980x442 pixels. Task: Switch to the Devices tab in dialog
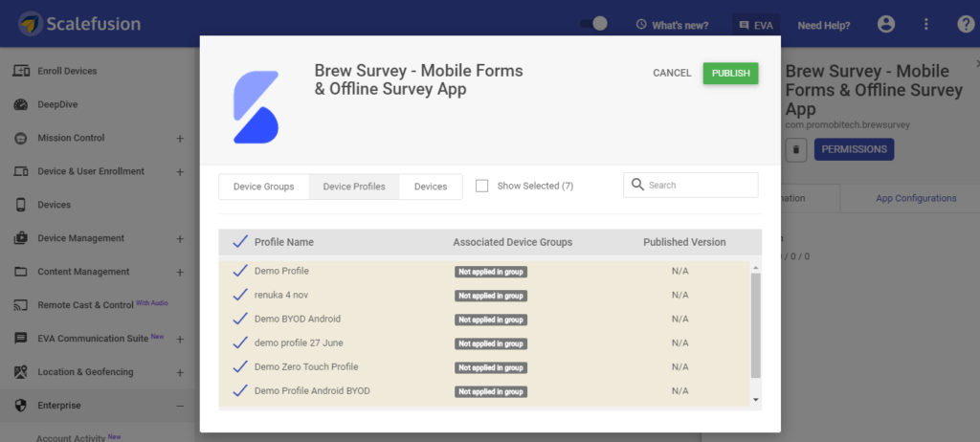[x=431, y=187]
